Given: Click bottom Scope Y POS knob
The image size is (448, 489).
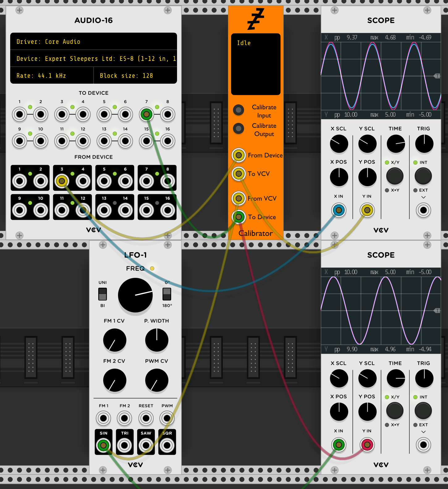Looking at the screenshot, I should [x=367, y=412].
